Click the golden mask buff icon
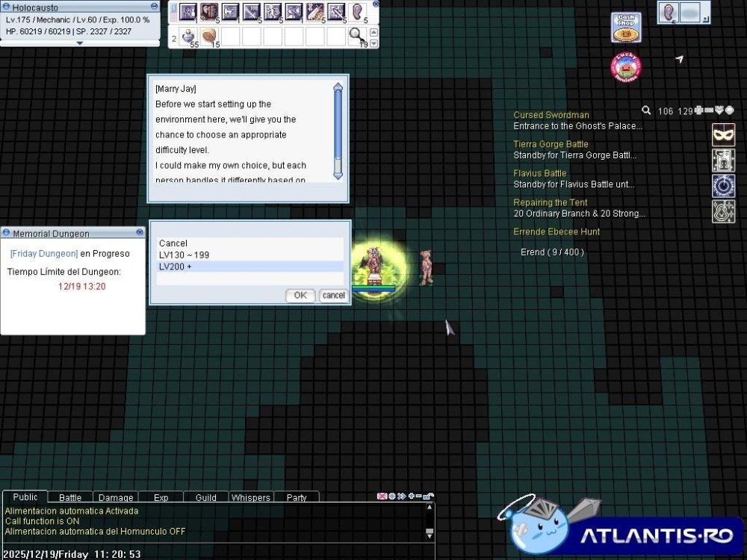This screenshot has height=560, width=747. pos(722,135)
